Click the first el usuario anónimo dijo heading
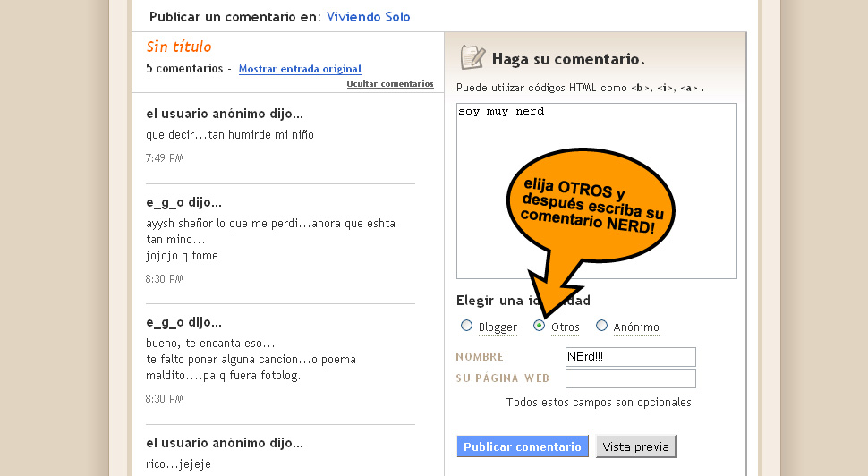 pyautogui.click(x=225, y=114)
